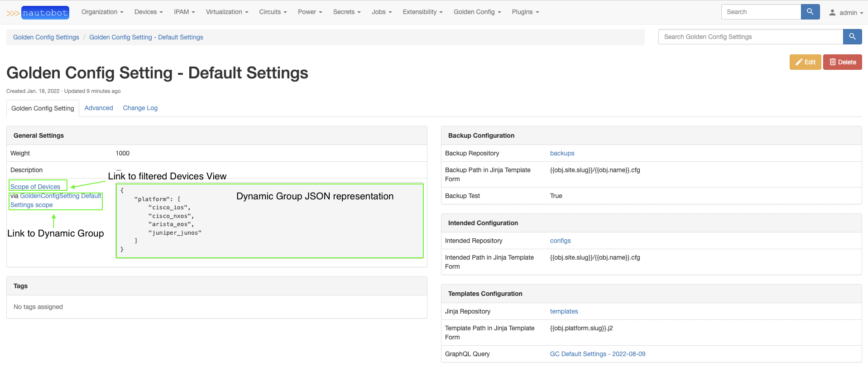
Task: Go to Golden Config Settings breadcrumb
Action: click(46, 37)
